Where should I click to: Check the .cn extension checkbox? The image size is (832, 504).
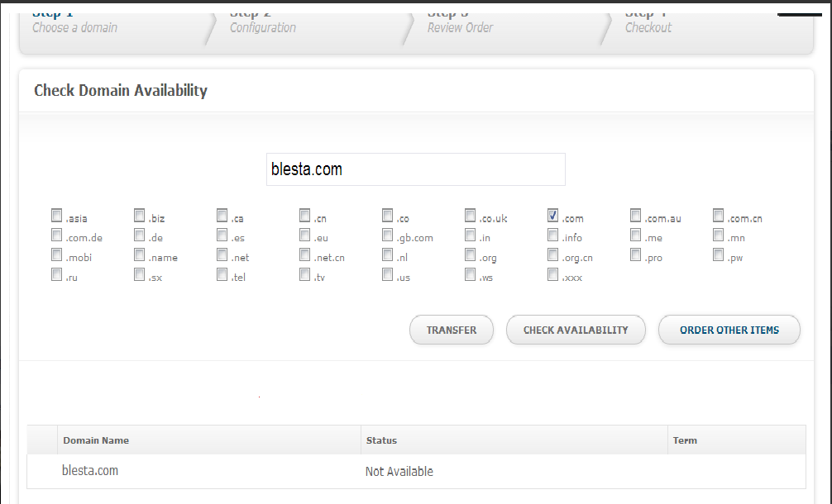pyautogui.click(x=305, y=215)
